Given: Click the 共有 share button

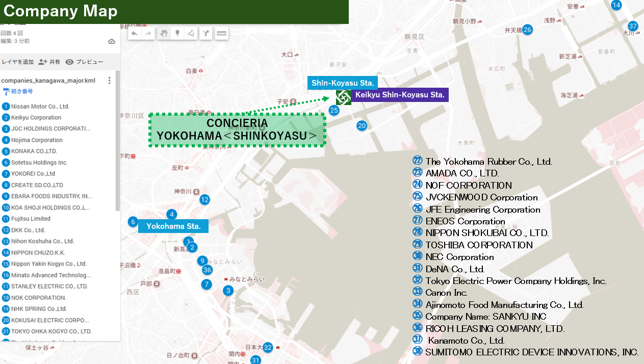Looking at the screenshot, I should [x=49, y=62].
